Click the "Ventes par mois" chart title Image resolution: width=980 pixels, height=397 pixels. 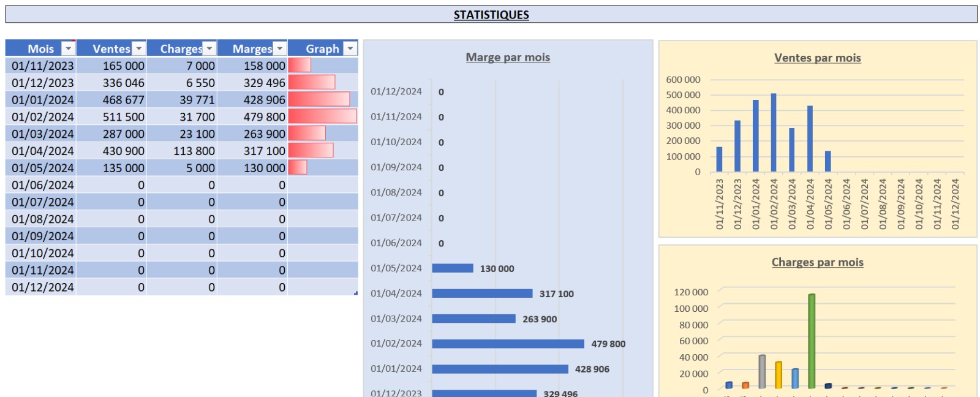click(x=817, y=58)
